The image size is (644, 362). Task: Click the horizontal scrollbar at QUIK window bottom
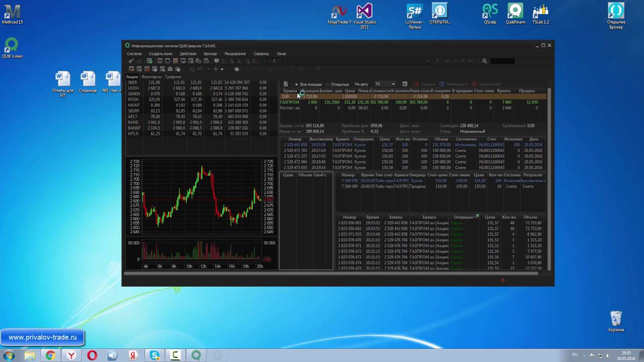point(331,273)
